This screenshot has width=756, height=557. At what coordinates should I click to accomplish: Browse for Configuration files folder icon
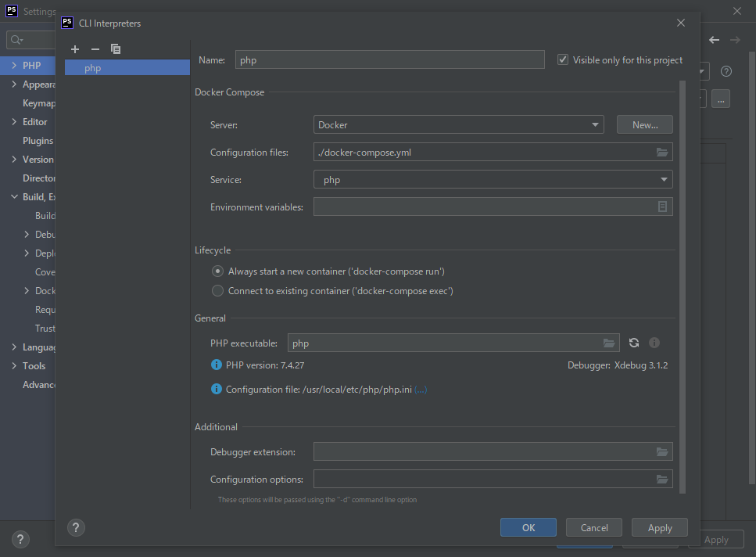(x=662, y=153)
